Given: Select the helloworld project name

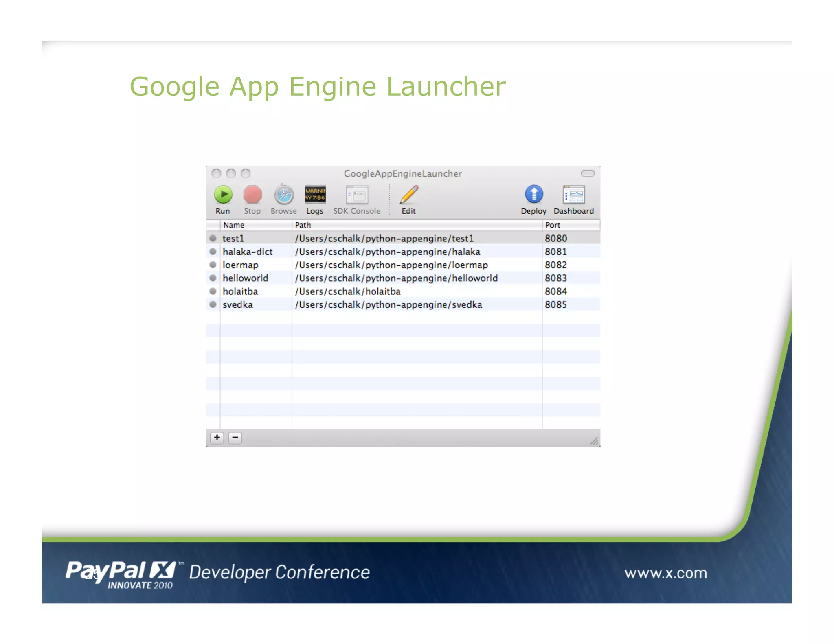Looking at the screenshot, I should (x=245, y=278).
